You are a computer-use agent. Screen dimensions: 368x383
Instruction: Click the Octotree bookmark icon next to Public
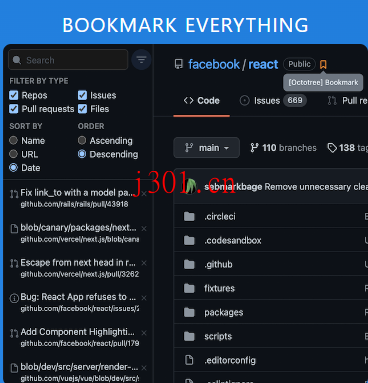[x=323, y=64]
